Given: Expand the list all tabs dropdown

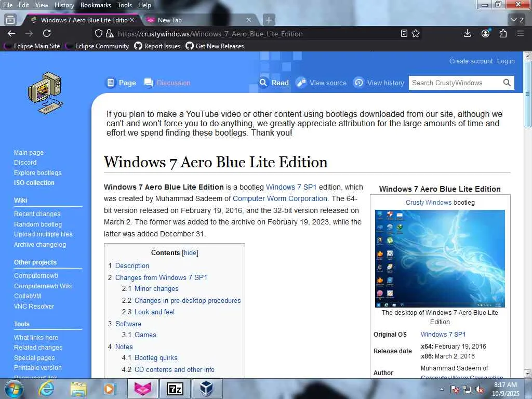Looking at the screenshot, I should pos(517,20).
